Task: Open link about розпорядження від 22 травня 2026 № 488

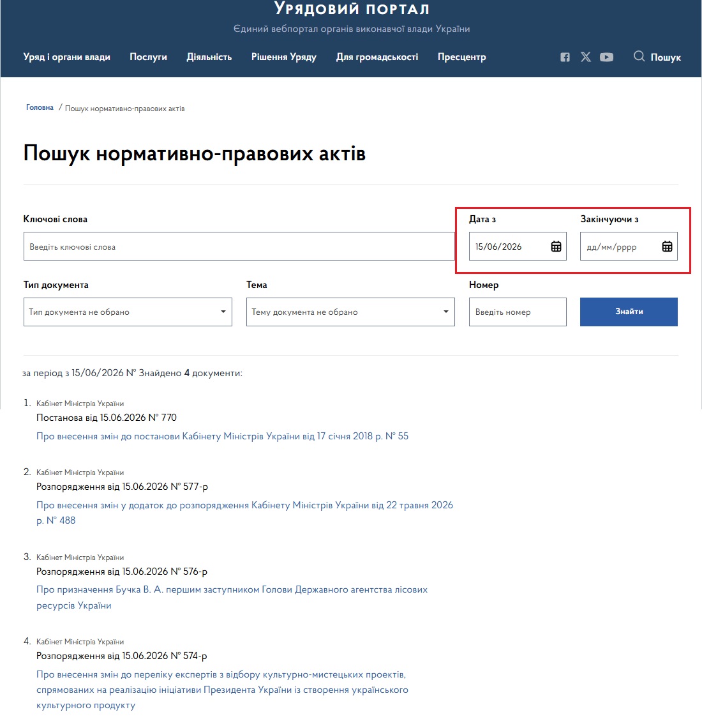Action: 244,513
